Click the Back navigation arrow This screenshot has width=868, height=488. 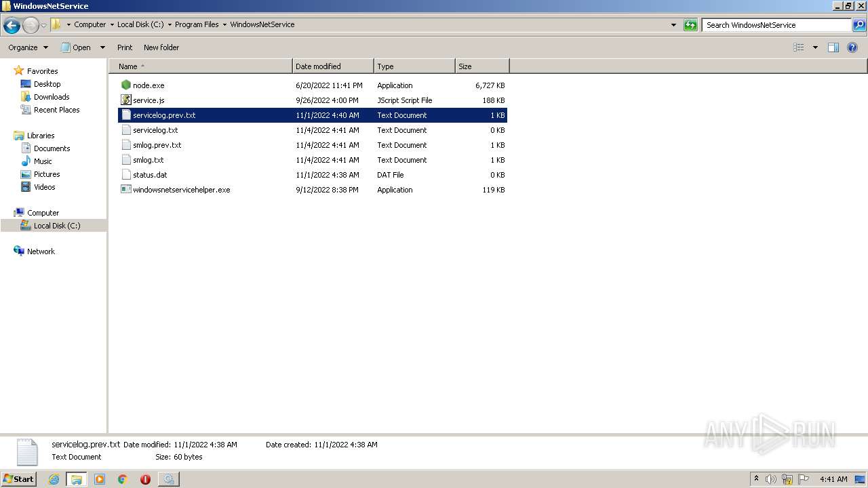[x=12, y=26]
